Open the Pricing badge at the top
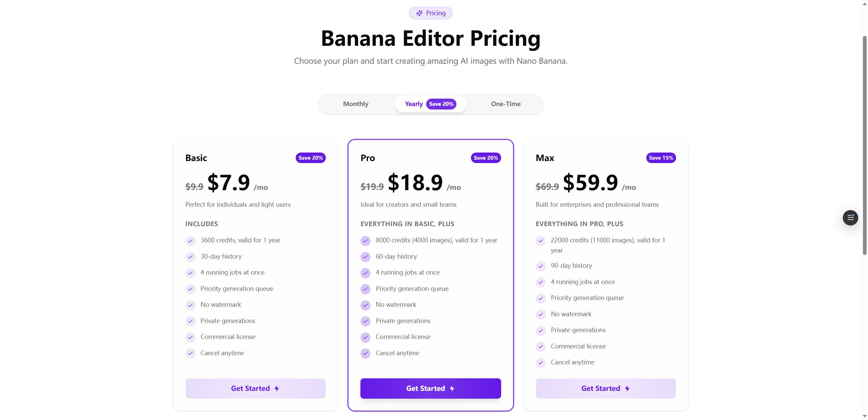 coord(430,13)
